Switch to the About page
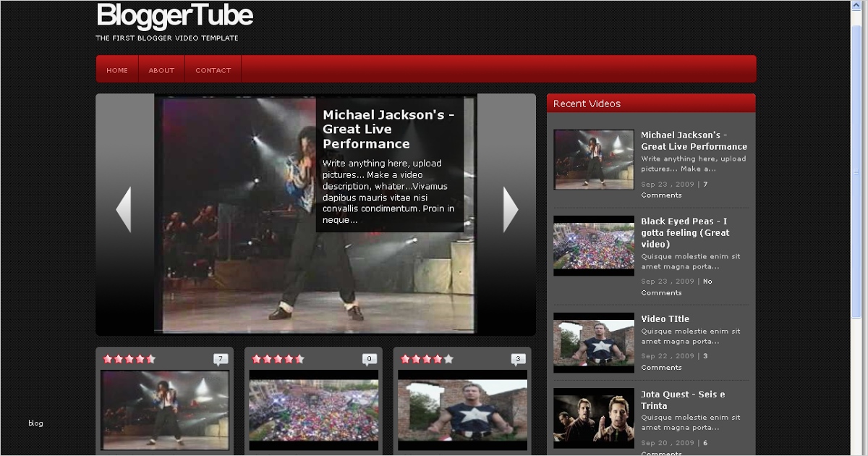 161,69
